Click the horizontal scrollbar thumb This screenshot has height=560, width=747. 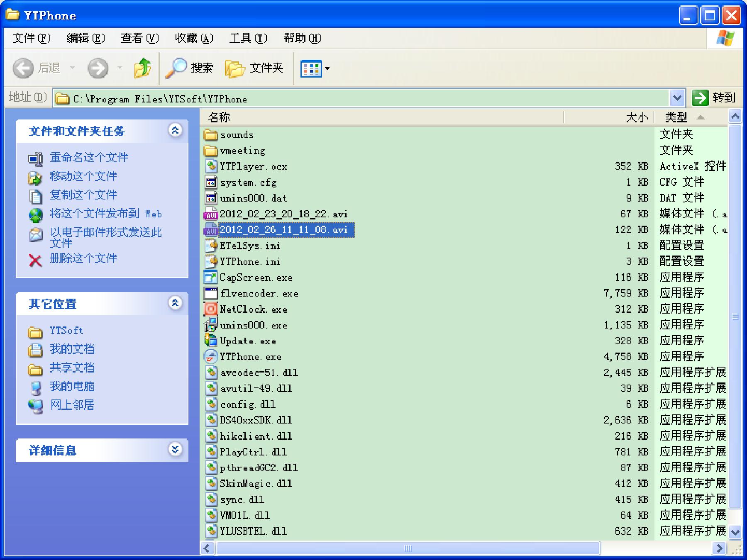[408, 548]
